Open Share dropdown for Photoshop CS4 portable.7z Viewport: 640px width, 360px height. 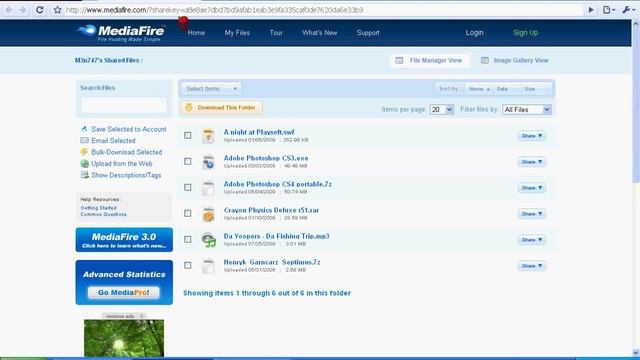(532, 188)
